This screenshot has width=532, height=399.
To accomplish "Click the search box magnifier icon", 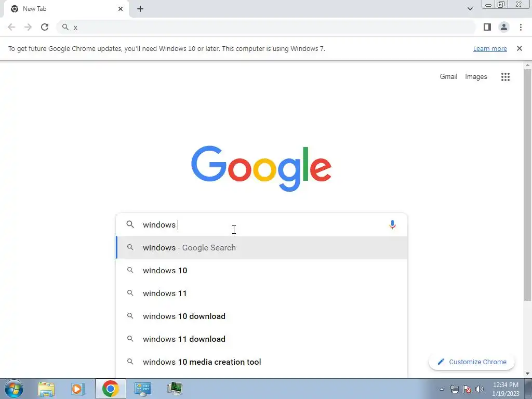I will point(130,224).
